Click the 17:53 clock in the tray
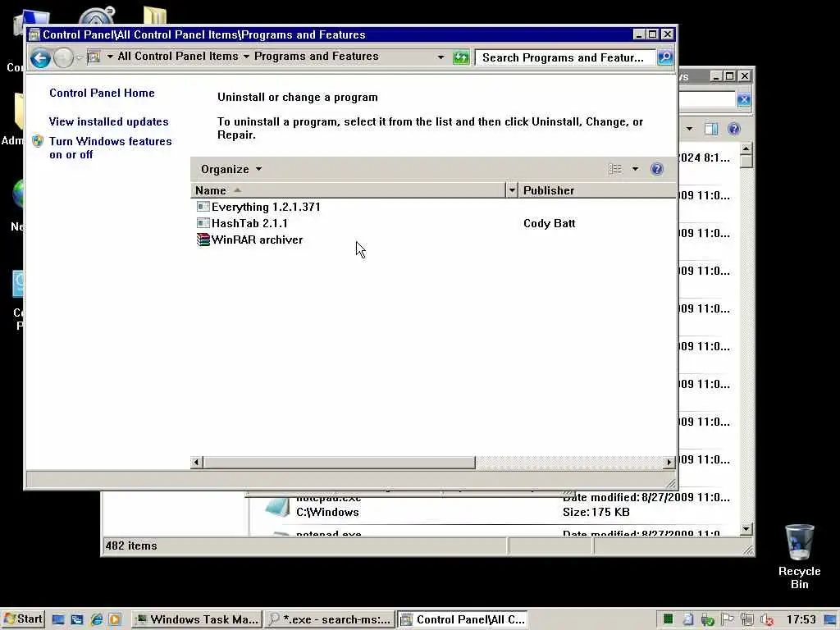This screenshot has width=840, height=630. (801, 619)
